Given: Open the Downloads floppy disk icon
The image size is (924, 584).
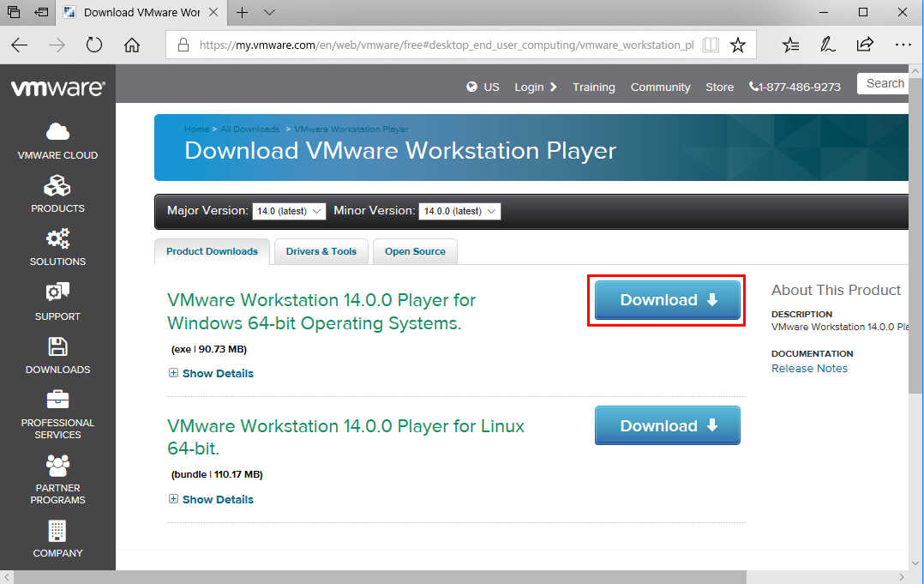Looking at the screenshot, I should click(57, 346).
